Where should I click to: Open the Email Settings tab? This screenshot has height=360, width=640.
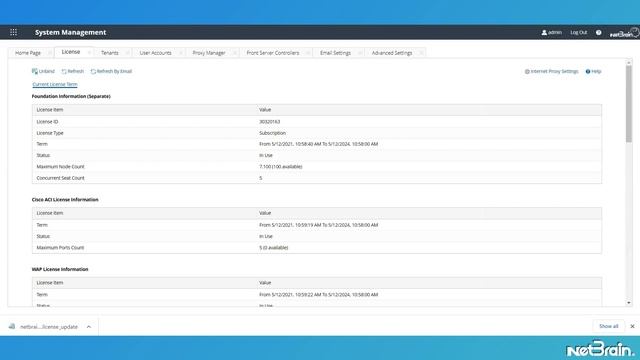click(335, 53)
